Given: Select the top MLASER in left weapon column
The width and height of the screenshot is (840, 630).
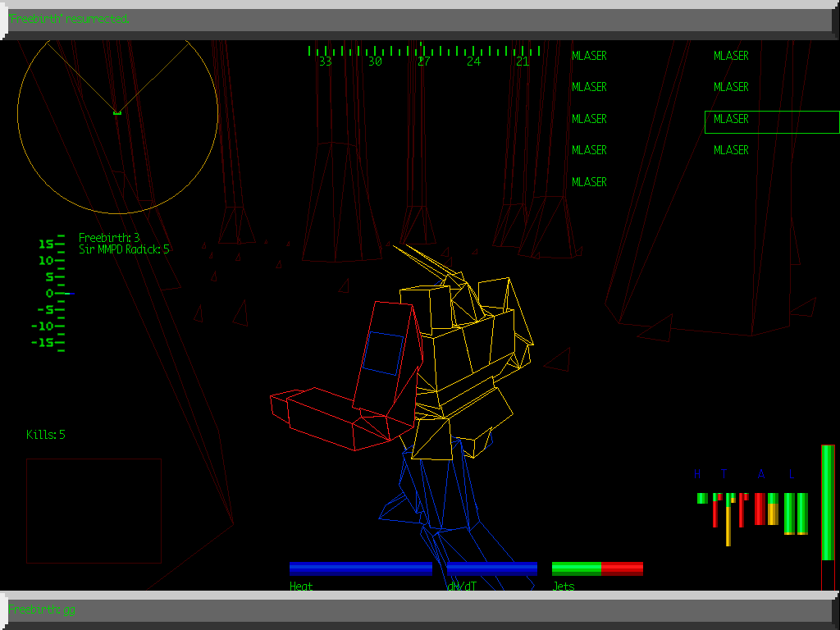Looking at the screenshot, I should pyautogui.click(x=589, y=55).
